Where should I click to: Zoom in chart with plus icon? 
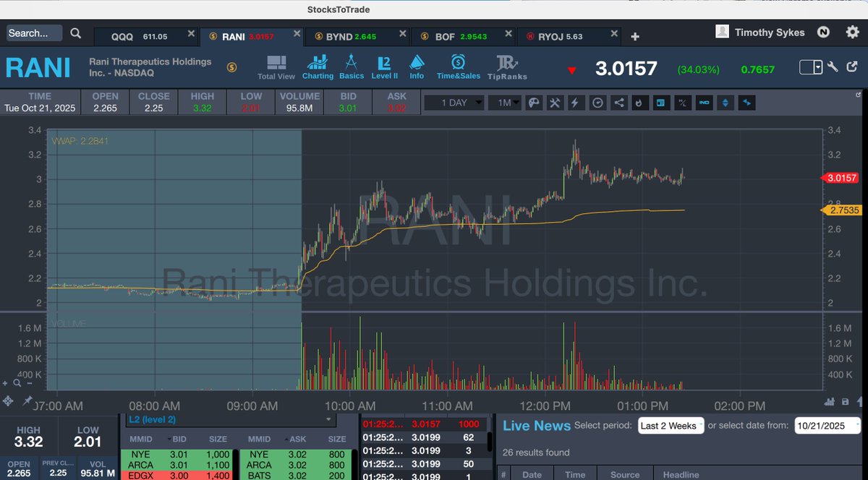(x=6, y=385)
